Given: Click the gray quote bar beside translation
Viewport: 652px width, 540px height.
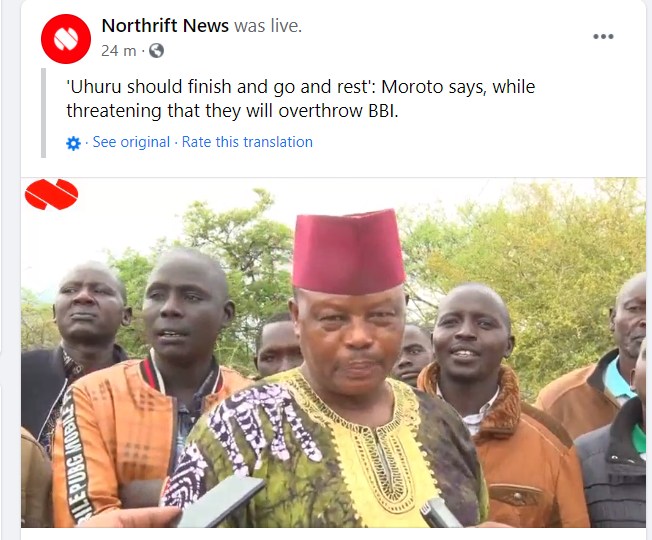Looking at the screenshot, I should click(x=43, y=113).
